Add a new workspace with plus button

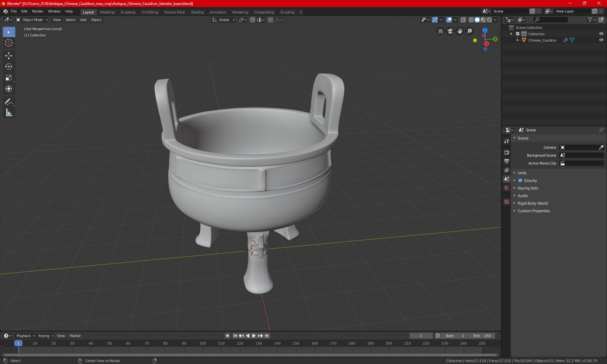click(301, 12)
